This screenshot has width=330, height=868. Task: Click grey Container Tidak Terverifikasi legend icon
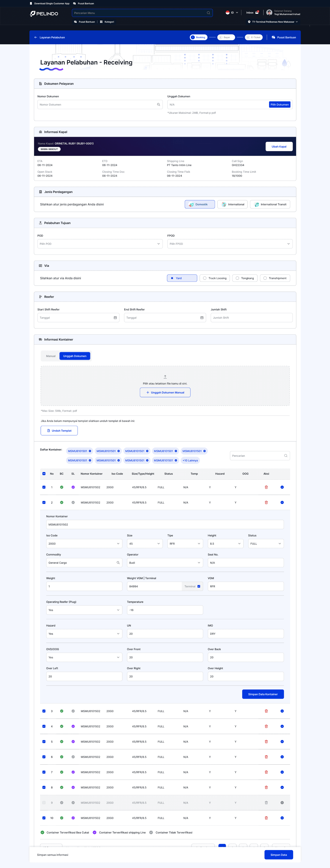[x=151, y=833]
